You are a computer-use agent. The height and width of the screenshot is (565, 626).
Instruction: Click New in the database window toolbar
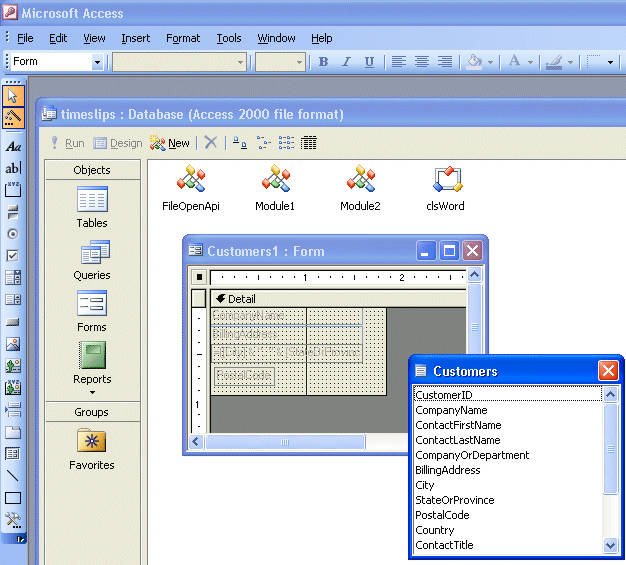pyautogui.click(x=170, y=143)
